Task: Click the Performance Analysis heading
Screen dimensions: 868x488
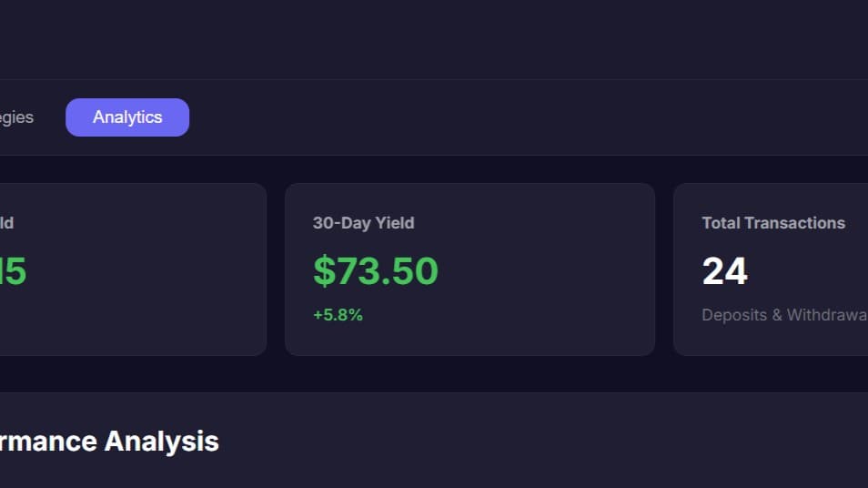Action: [109, 442]
